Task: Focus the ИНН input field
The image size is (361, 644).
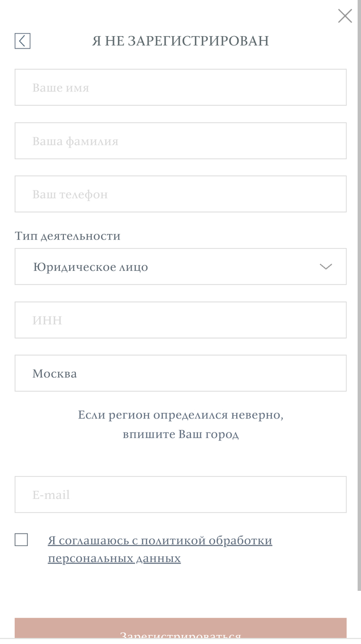Action: (x=180, y=320)
